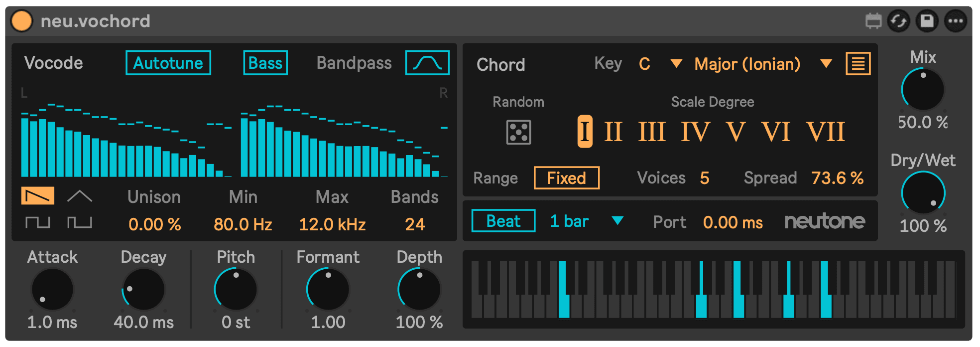Select scale degree V
Viewport: 980px width, 347px height.
pos(735,132)
